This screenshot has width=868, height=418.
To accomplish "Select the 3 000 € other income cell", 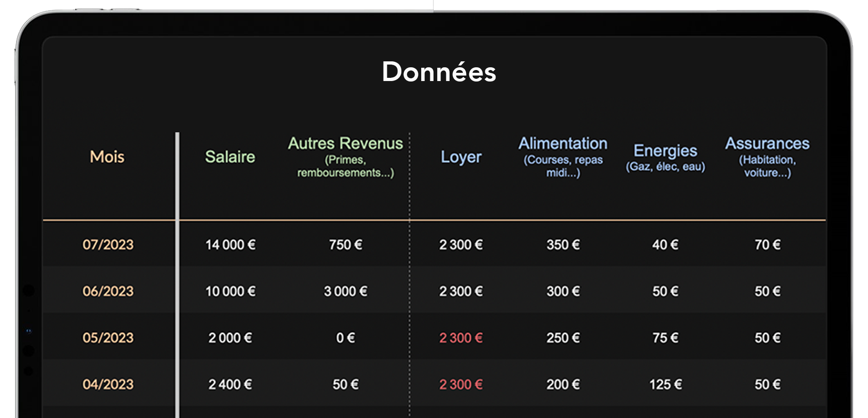I will pos(346,292).
